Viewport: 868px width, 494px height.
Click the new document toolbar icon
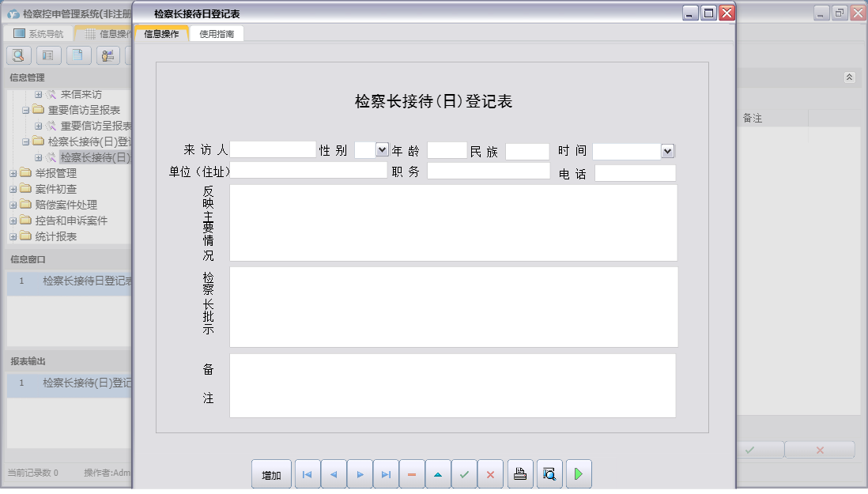pos(77,55)
